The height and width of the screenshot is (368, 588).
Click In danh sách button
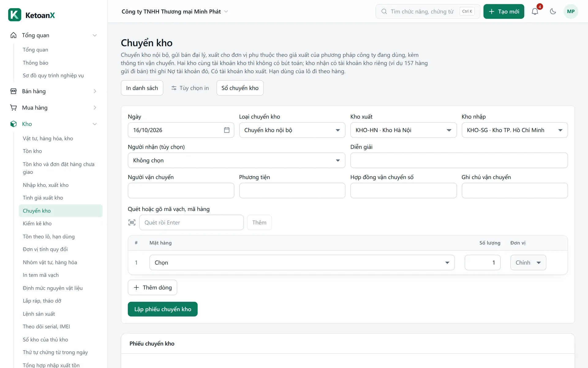click(142, 88)
